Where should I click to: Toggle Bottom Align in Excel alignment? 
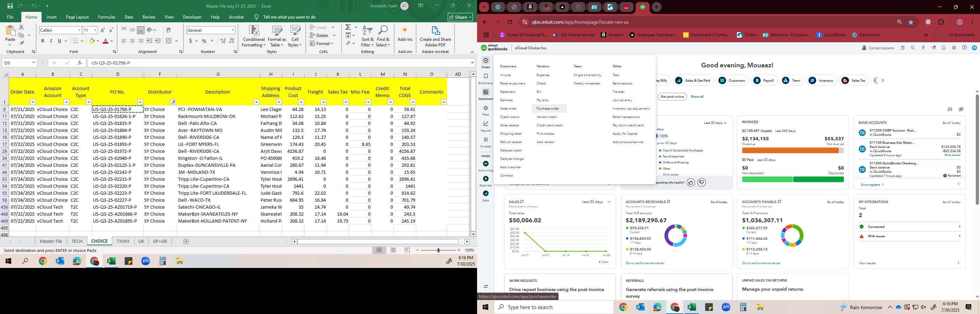pyautogui.click(x=140, y=30)
